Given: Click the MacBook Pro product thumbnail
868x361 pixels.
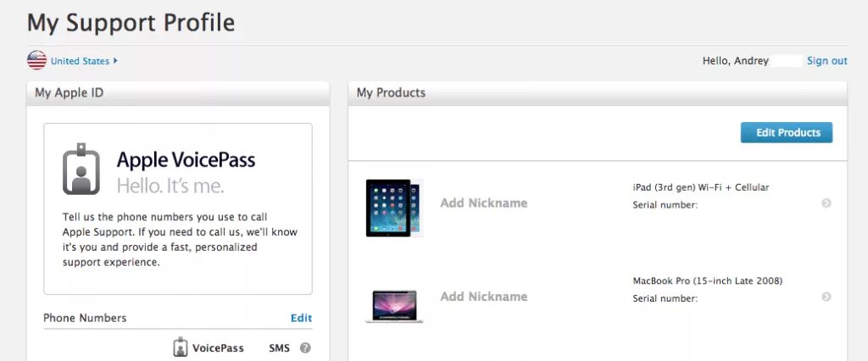Looking at the screenshot, I should pyautogui.click(x=394, y=306).
